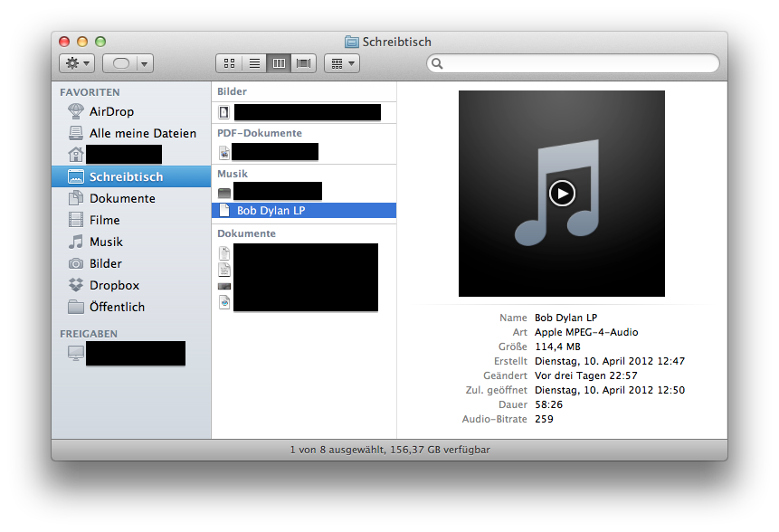This screenshot has width=779, height=532.
Task: Click the Musik group header in the file list
Action: point(233,174)
